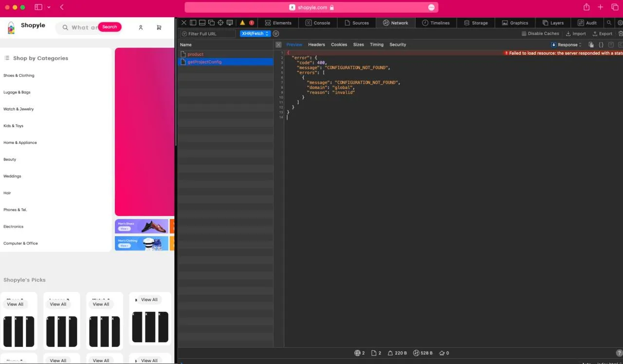Expand the sidebar tab group chevron
Screen dimensions: 623x364
(x=49, y=7)
